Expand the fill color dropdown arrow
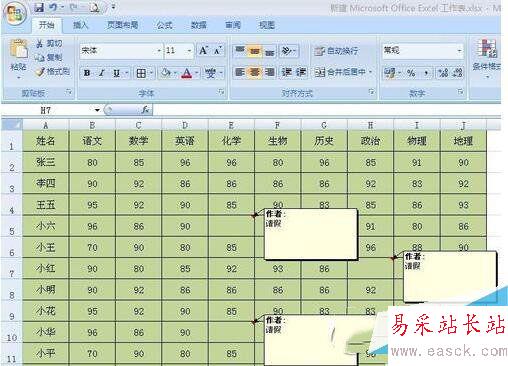The width and height of the screenshot is (508, 366). [x=175, y=73]
